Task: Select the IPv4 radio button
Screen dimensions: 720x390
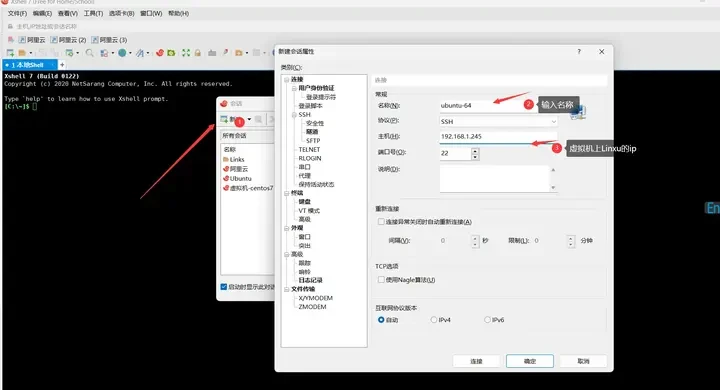Action: pyautogui.click(x=434, y=320)
